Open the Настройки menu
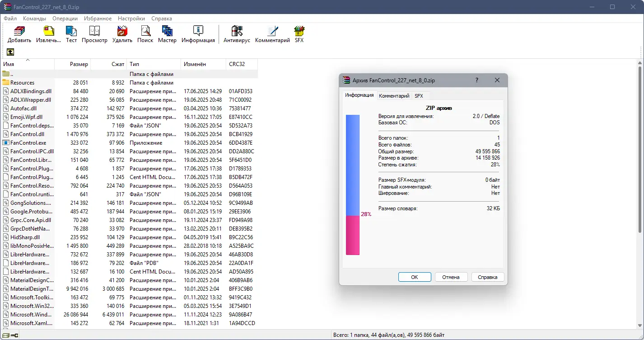Screen dimensions: 644x340 pyautogui.click(x=131, y=19)
